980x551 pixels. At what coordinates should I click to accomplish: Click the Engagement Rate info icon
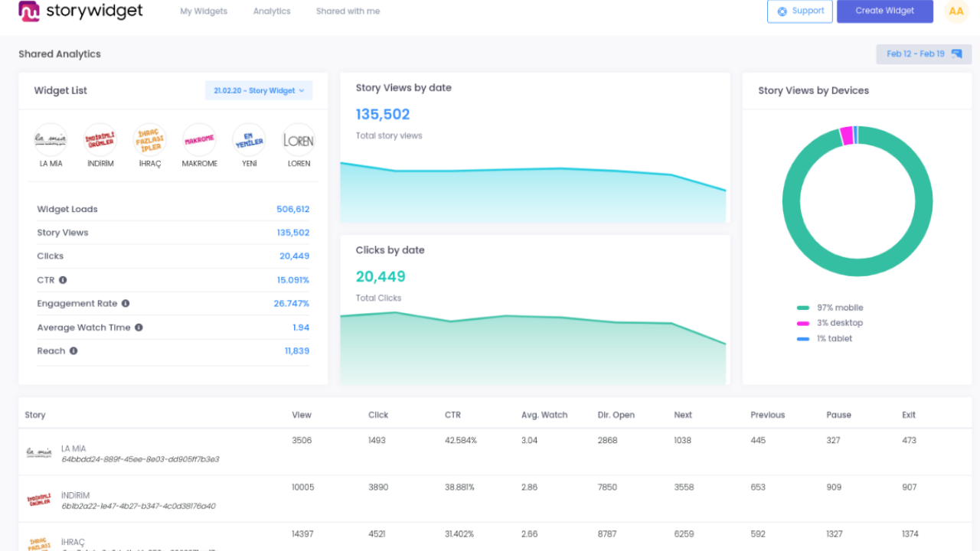tap(126, 304)
